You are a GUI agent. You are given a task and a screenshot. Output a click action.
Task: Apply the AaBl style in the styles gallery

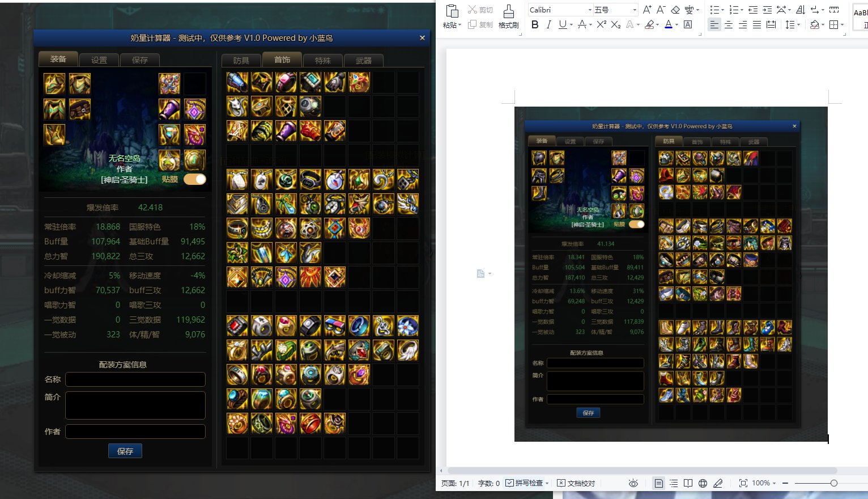(x=860, y=16)
